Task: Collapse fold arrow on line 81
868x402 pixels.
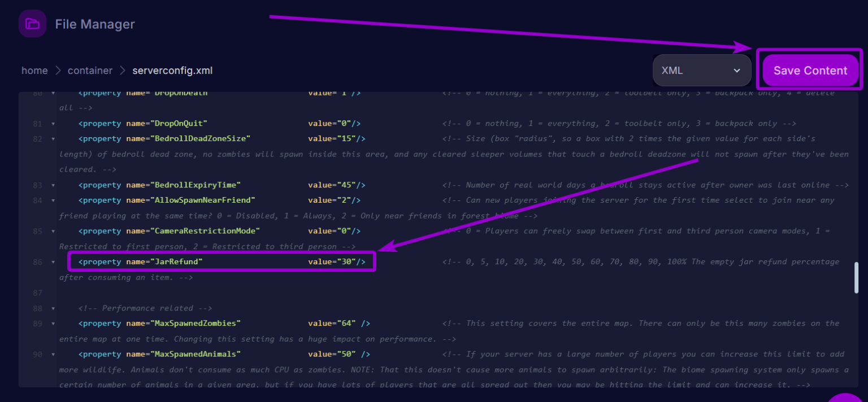Action: click(53, 124)
